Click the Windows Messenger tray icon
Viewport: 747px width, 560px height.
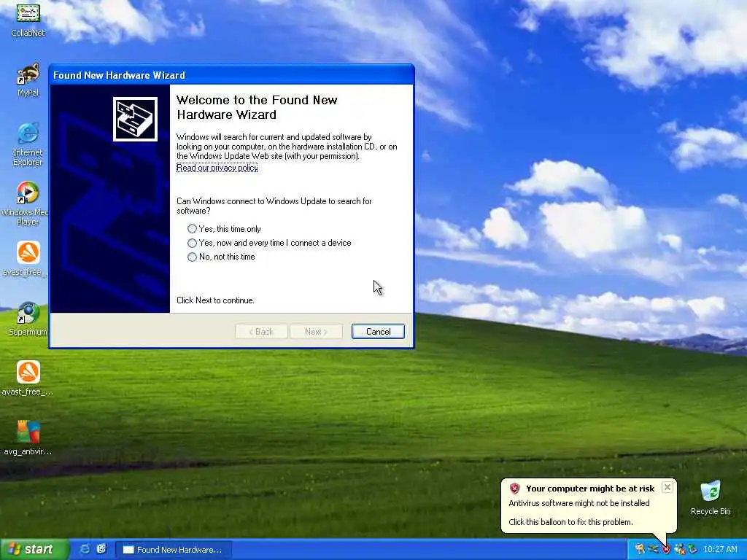pyautogui.click(x=680, y=549)
